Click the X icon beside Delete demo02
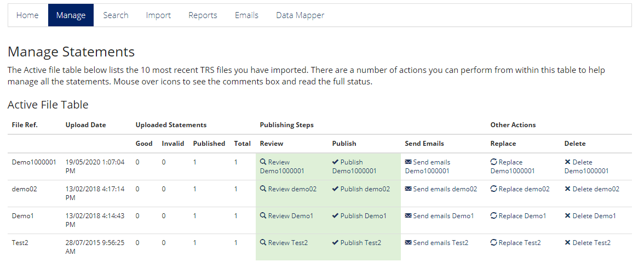 (567, 189)
